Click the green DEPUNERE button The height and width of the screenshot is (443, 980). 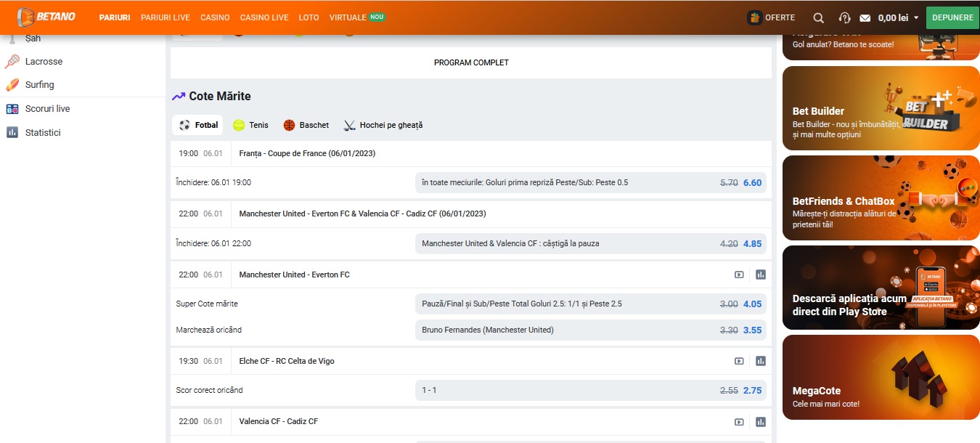click(952, 17)
